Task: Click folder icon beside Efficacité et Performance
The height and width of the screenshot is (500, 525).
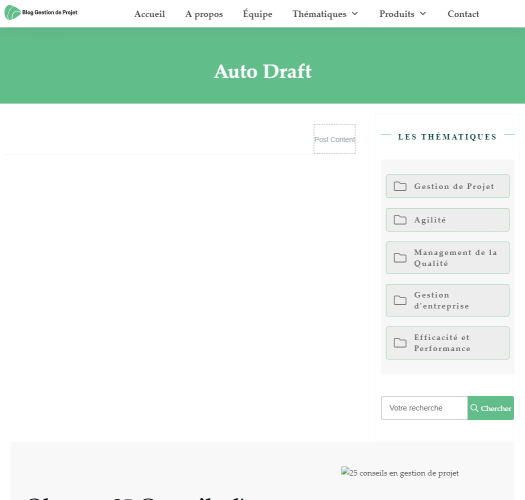Action: tap(400, 343)
